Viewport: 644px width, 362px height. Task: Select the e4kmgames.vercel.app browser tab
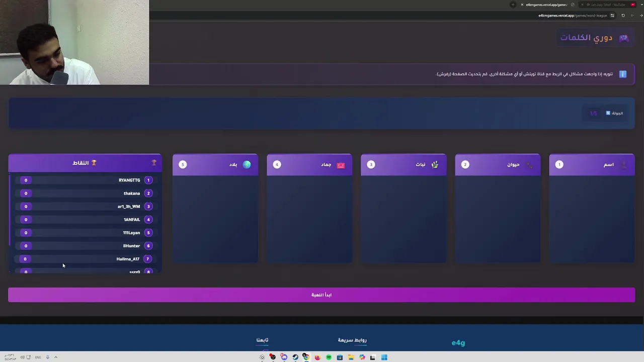click(546, 5)
